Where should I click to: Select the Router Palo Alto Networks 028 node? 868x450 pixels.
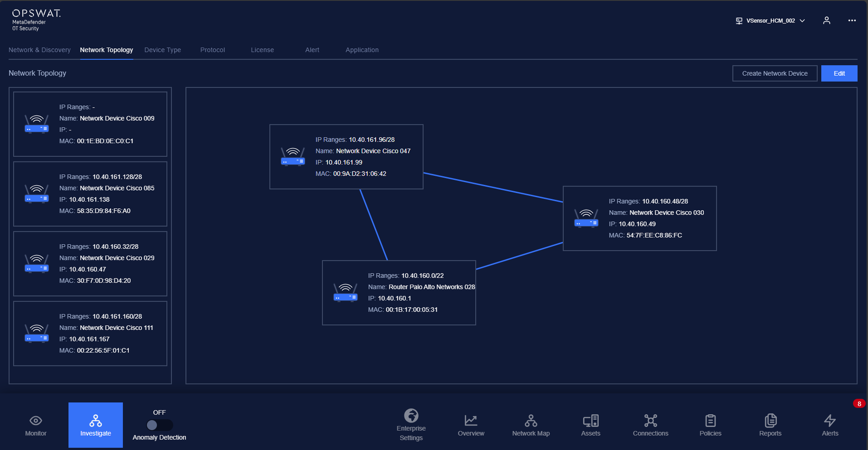click(x=399, y=293)
